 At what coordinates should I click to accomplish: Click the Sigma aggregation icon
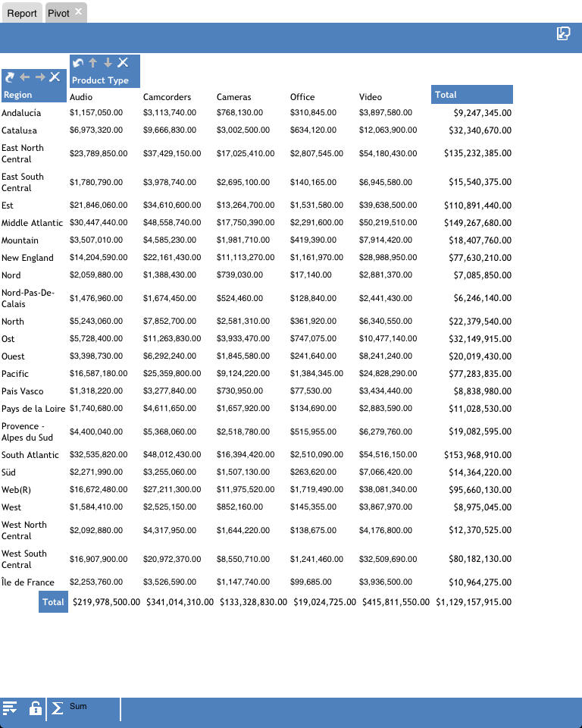(57, 708)
